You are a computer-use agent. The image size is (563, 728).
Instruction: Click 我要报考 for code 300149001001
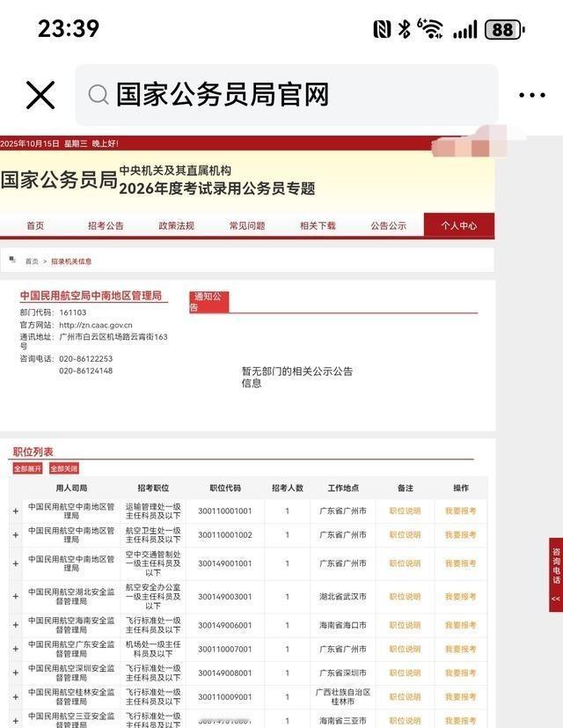coord(460,563)
